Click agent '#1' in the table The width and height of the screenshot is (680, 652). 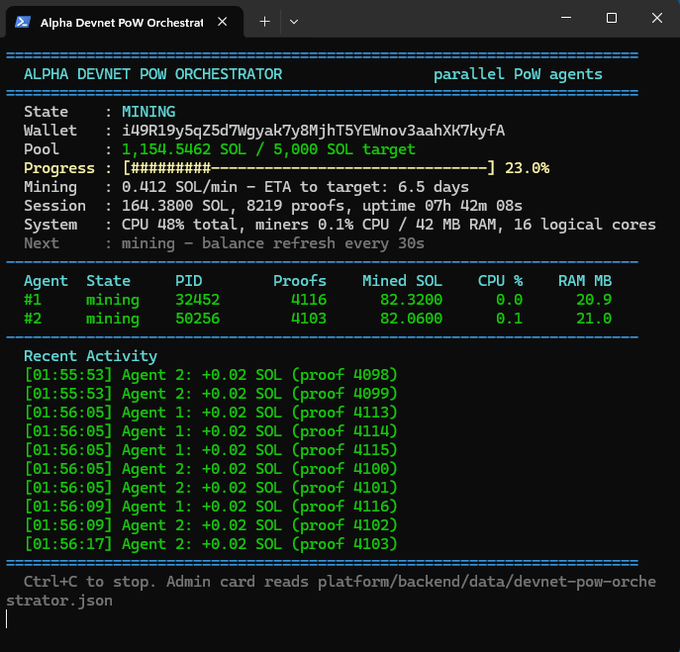click(33, 300)
